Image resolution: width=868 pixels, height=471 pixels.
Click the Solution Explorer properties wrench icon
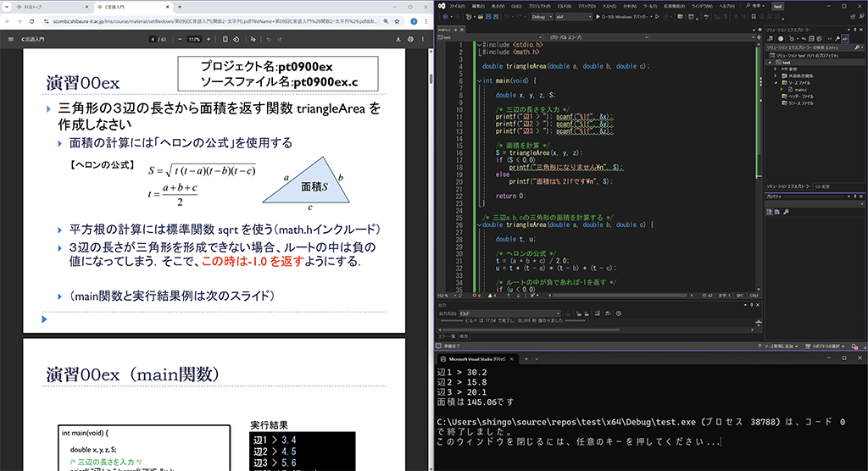tap(837, 39)
